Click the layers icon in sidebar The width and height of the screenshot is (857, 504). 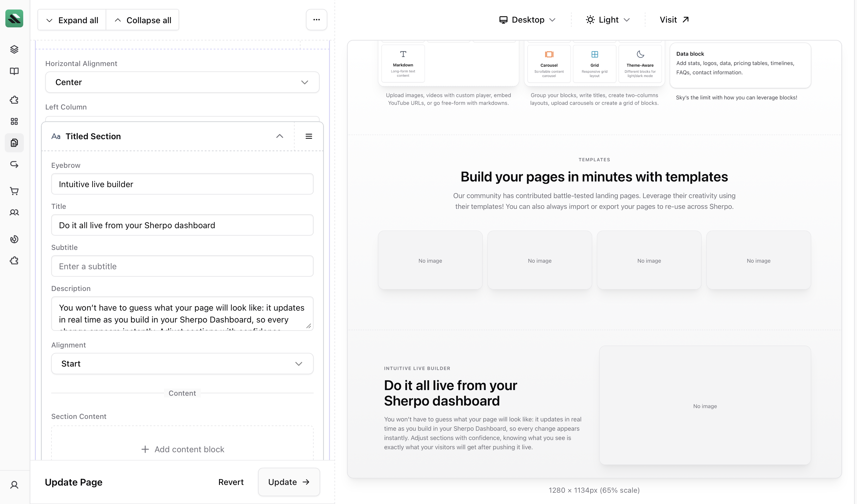click(x=14, y=50)
